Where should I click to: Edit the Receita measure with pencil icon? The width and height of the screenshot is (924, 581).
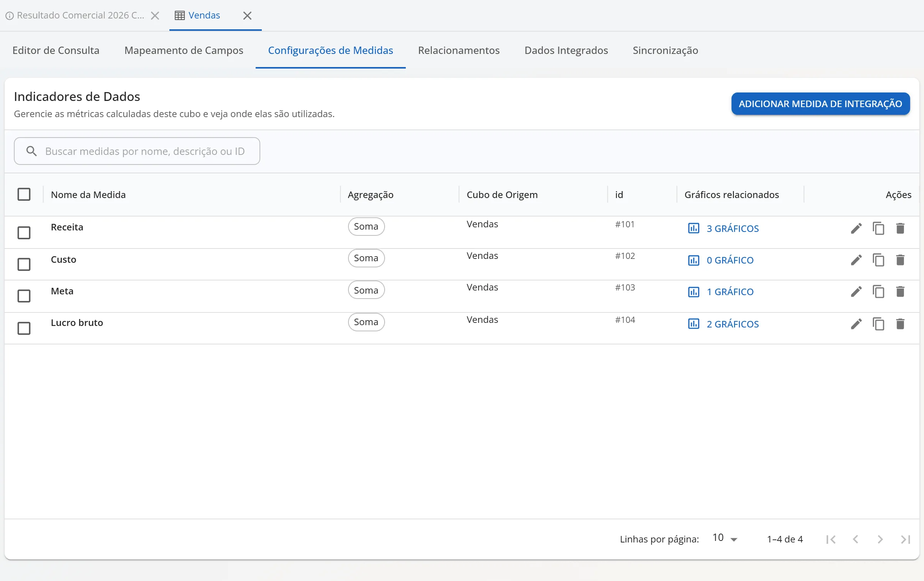point(856,228)
